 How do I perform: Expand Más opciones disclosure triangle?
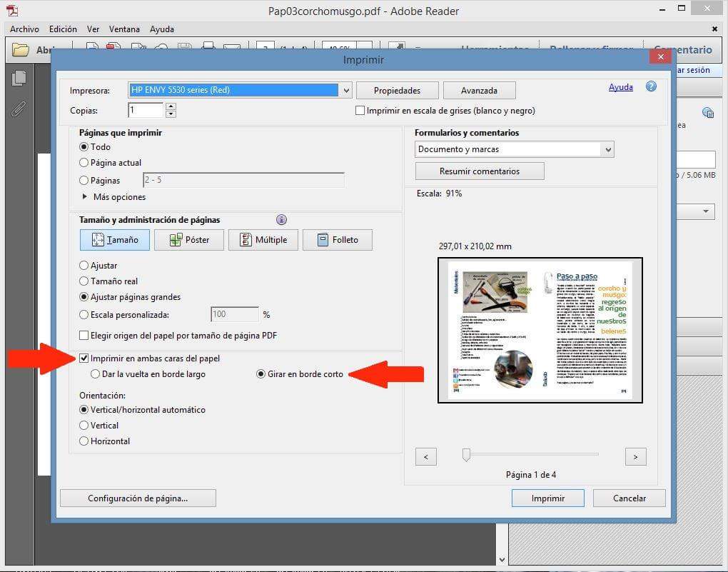point(85,197)
